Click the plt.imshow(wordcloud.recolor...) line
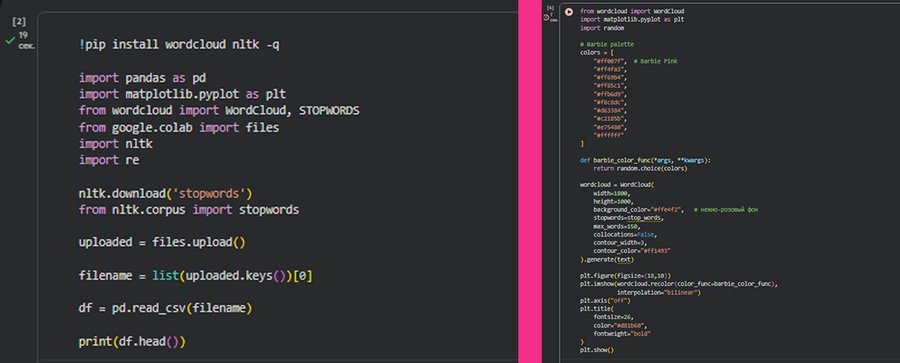 [680, 284]
